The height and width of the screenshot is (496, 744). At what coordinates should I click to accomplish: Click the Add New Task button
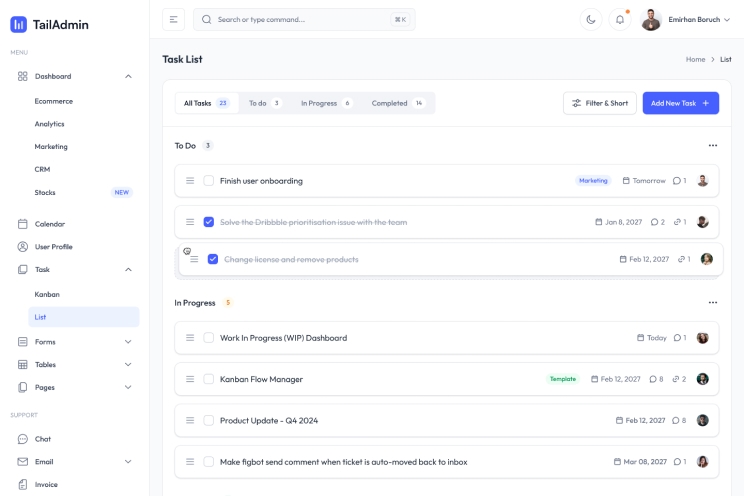coord(680,103)
